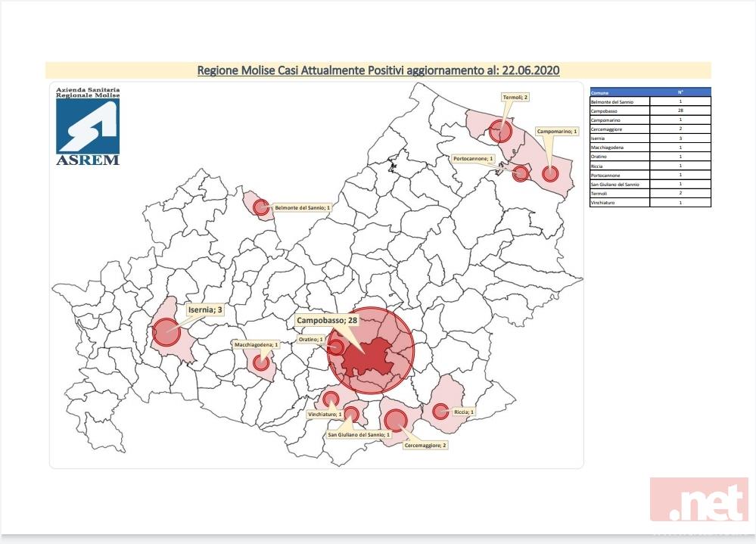Click the 'Oratino; 1' map label

pos(310,340)
